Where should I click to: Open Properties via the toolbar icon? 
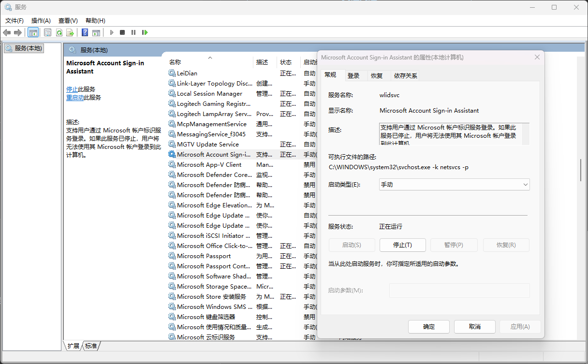click(x=47, y=32)
